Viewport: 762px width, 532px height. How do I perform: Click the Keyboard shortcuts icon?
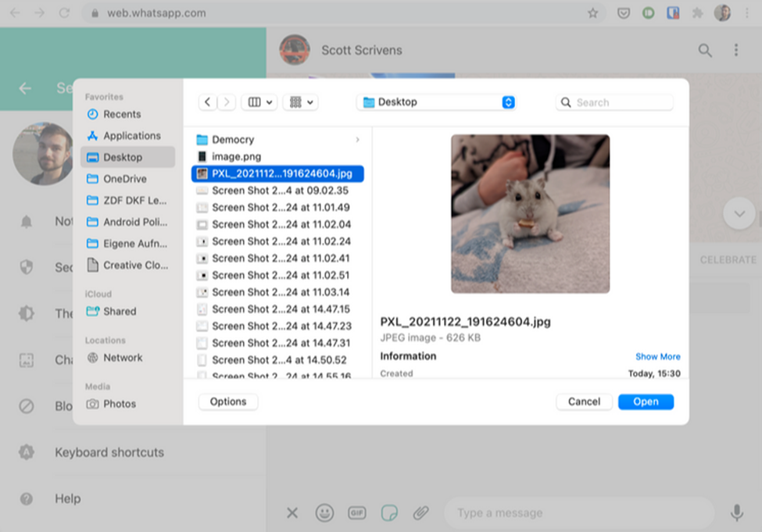[27, 452]
